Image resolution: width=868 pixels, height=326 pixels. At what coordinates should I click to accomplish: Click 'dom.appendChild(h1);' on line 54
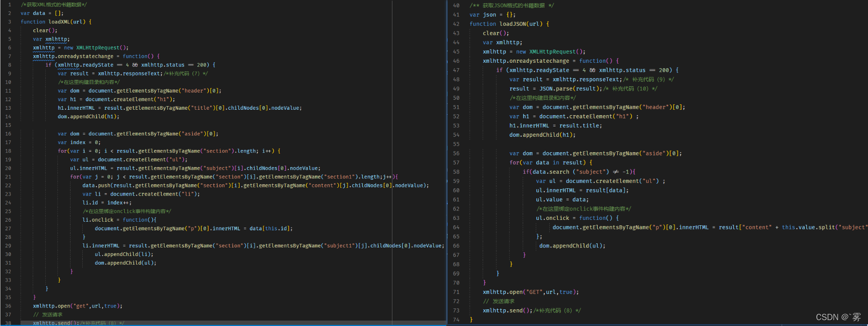pos(542,135)
